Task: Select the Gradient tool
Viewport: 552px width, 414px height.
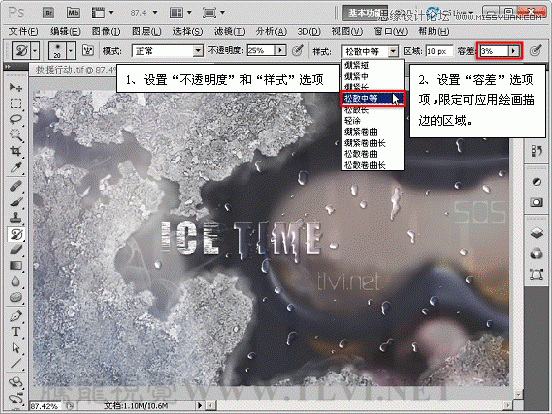Action: point(15,266)
